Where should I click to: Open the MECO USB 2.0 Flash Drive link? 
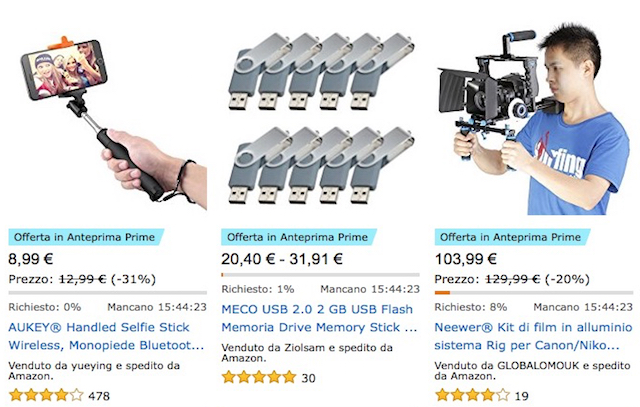click(319, 318)
